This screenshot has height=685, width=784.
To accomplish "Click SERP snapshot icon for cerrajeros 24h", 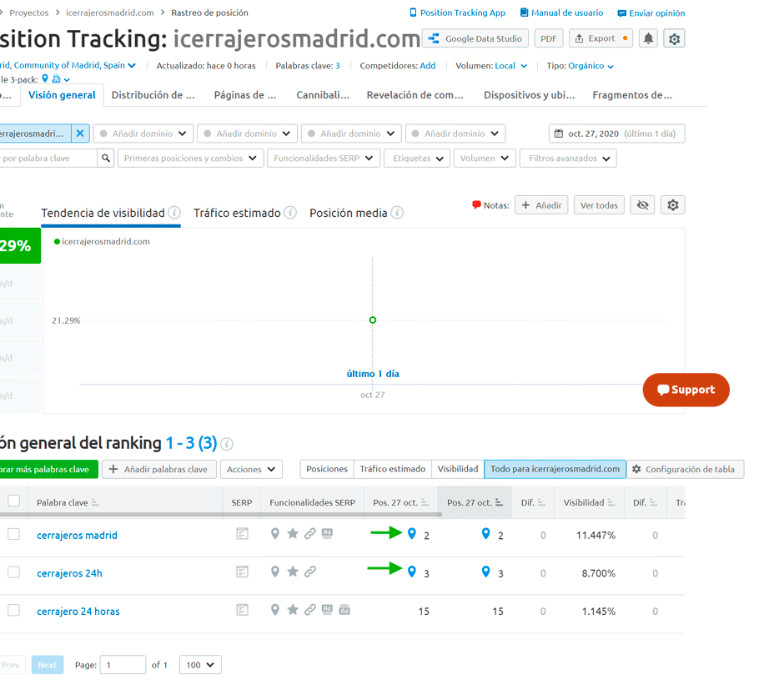I will click(x=242, y=572).
